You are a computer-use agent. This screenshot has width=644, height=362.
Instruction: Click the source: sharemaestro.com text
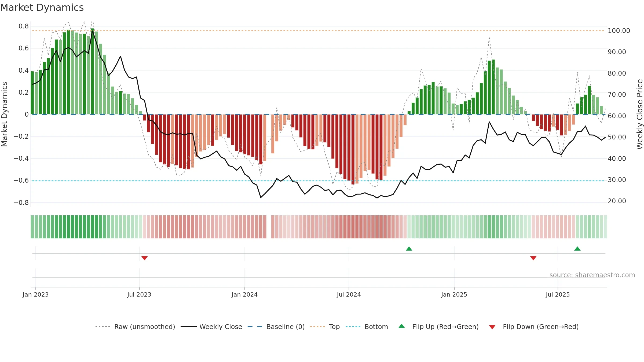[x=592, y=275]
